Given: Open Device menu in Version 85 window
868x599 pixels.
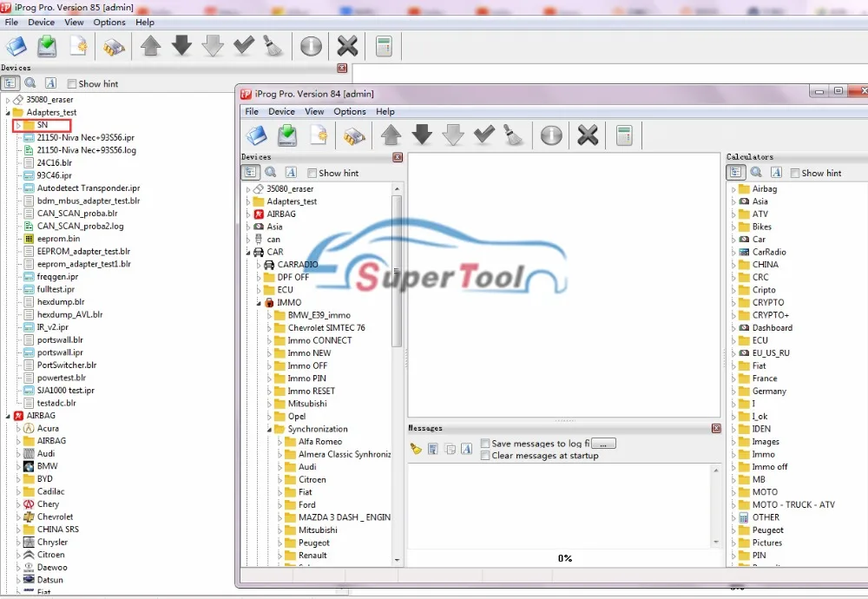Looking at the screenshot, I should click(41, 23).
